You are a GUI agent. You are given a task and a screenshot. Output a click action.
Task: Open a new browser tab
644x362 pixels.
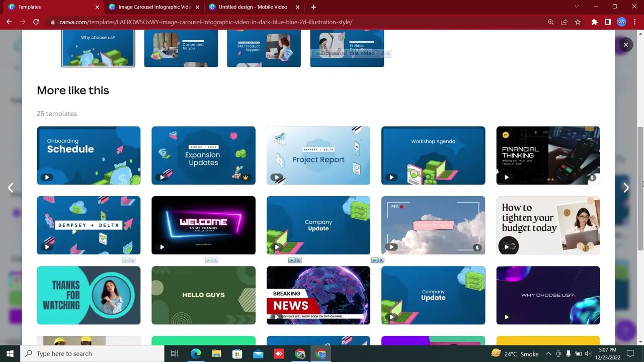pos(313,7)
